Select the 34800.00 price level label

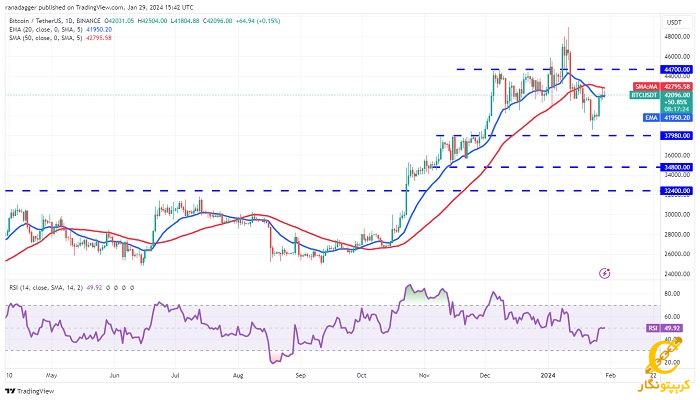(677, 167)
